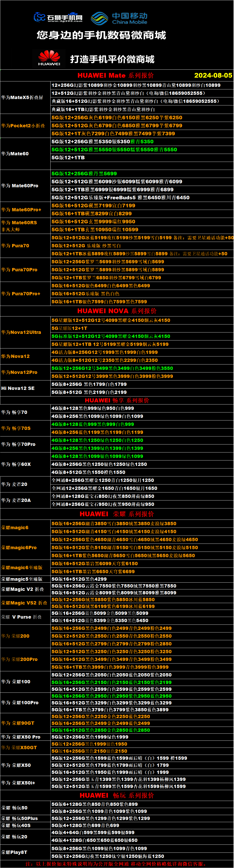Click the 5G版16+512G砚黑7199宣白7199 row
The image size is (234, 868).
(142, 206)
